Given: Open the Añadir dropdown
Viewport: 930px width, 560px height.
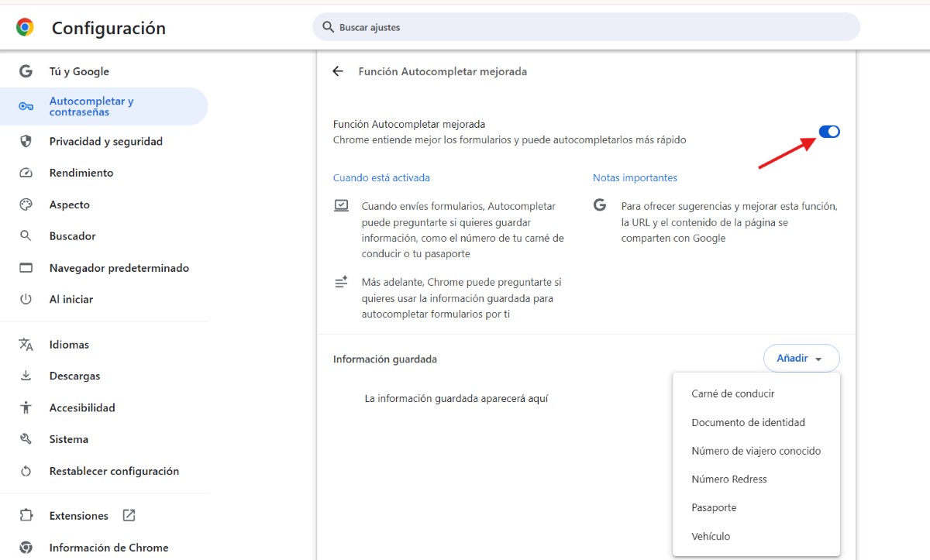Looking at the screenshot, I should tap(801, 358).
